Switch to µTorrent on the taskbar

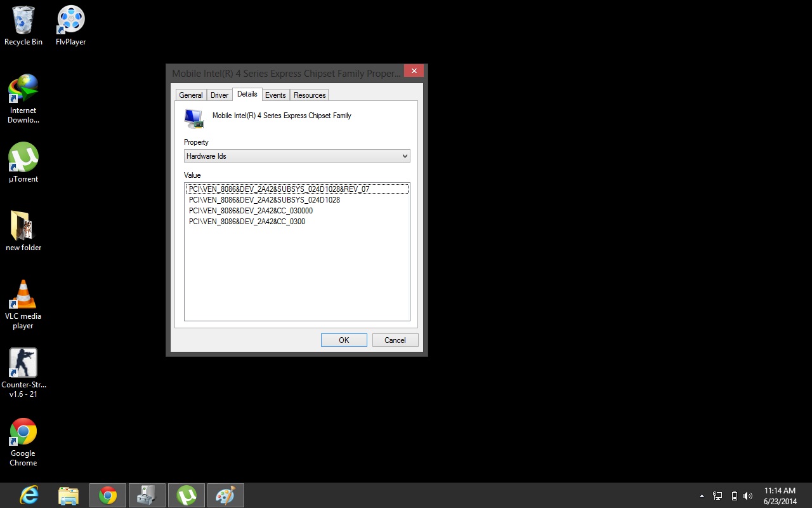187,495
